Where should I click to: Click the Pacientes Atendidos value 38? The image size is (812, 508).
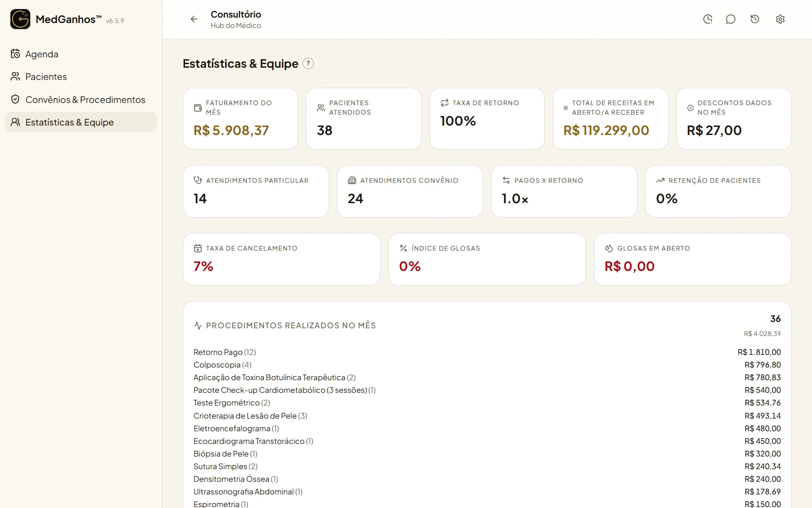coord(325,130)
